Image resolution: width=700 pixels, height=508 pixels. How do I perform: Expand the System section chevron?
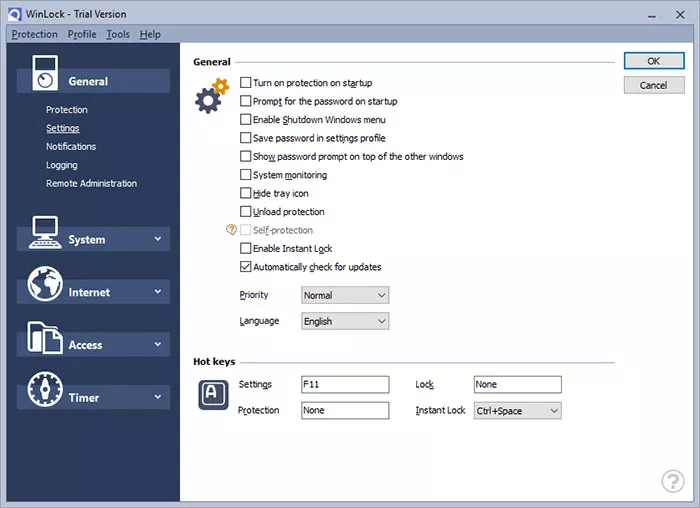click(x=158, y=239)
